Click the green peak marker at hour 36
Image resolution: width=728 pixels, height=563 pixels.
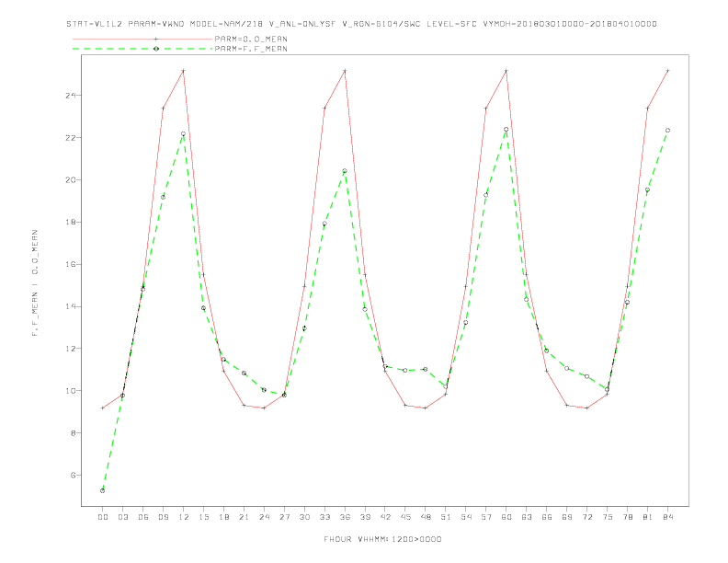[x=345, y=171]
